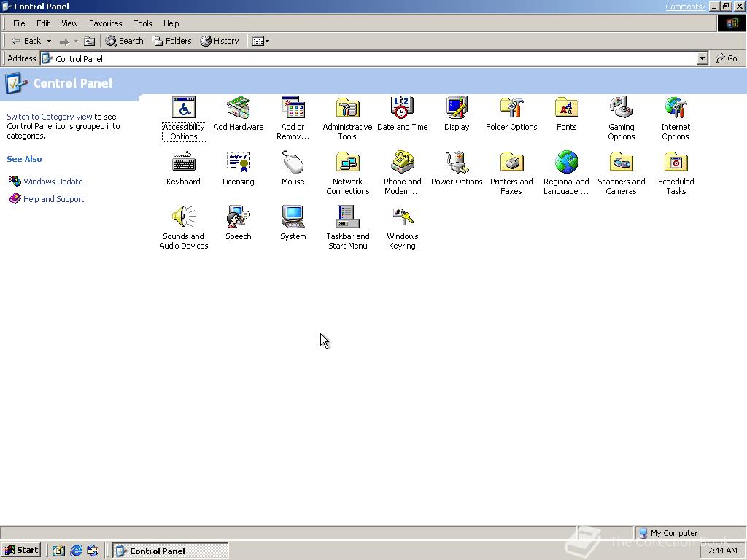Open Power Options icon

tap(457, 168)
